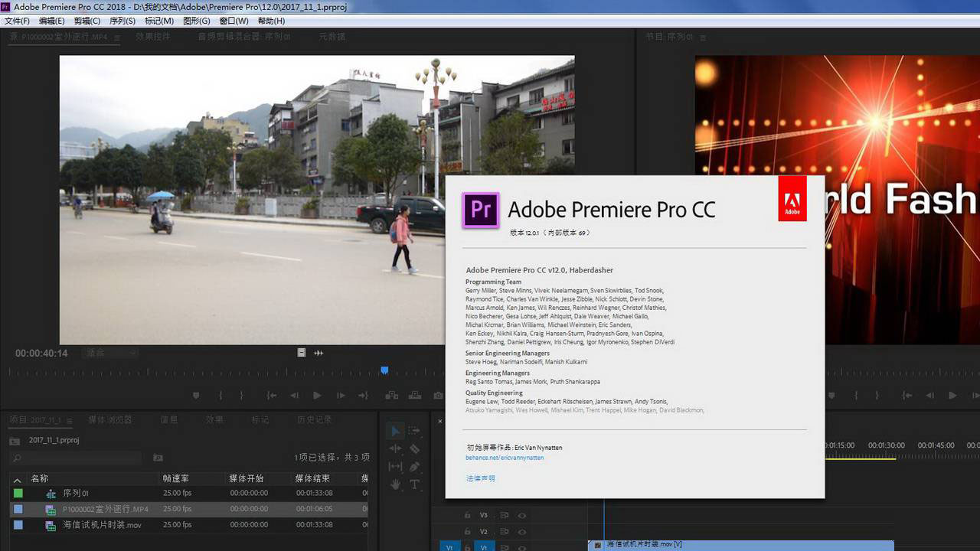Select the Ripple Edit tool

395,449
